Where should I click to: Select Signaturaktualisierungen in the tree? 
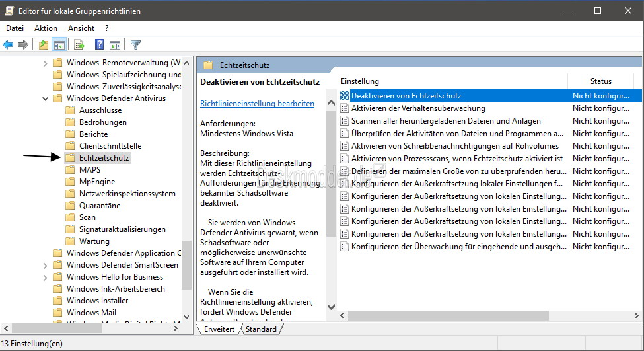tap(122, 229)
